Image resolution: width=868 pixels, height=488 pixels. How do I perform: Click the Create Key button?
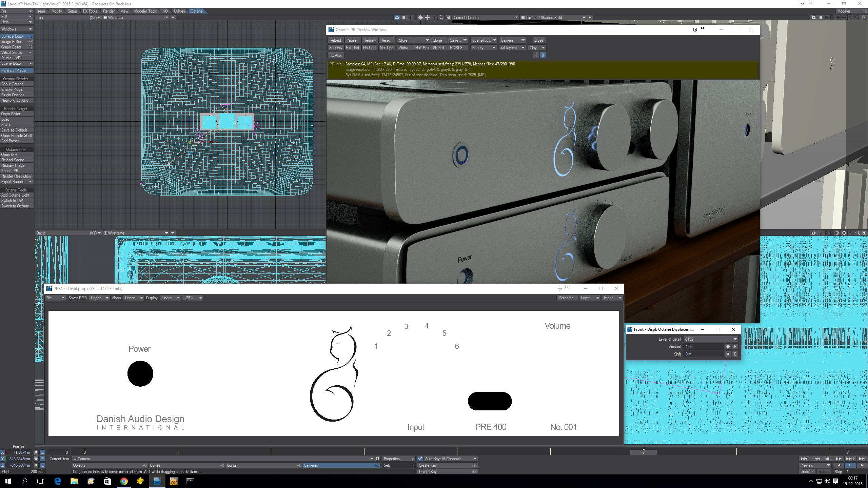coord(447,465)
